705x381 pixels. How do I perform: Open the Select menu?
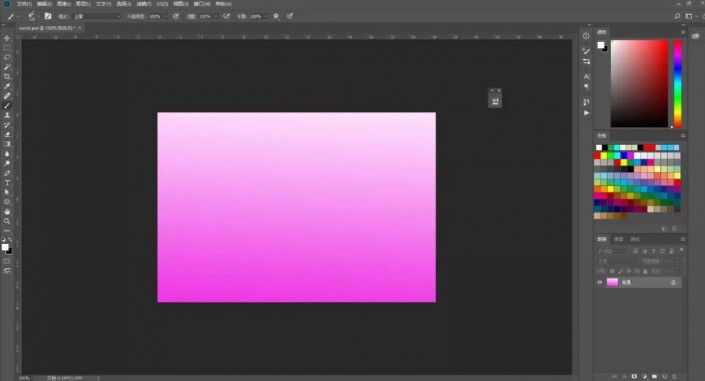click(x=123, y=4)
